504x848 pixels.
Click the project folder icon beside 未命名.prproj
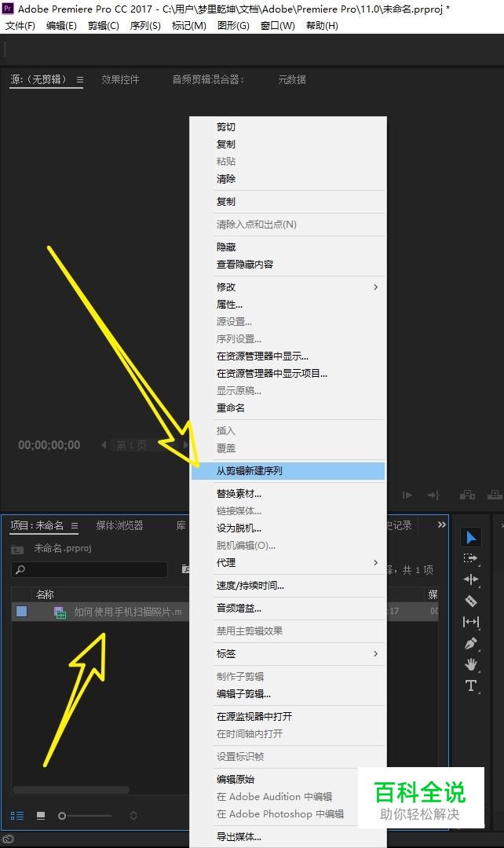17,549
